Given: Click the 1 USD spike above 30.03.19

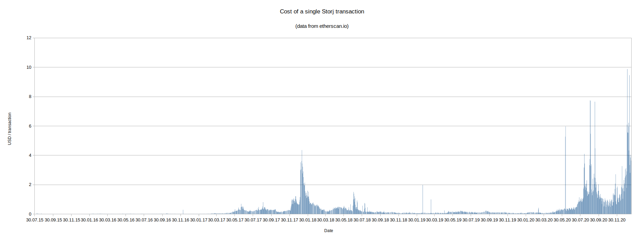Looking at the screenshot, I should point(431,207).
